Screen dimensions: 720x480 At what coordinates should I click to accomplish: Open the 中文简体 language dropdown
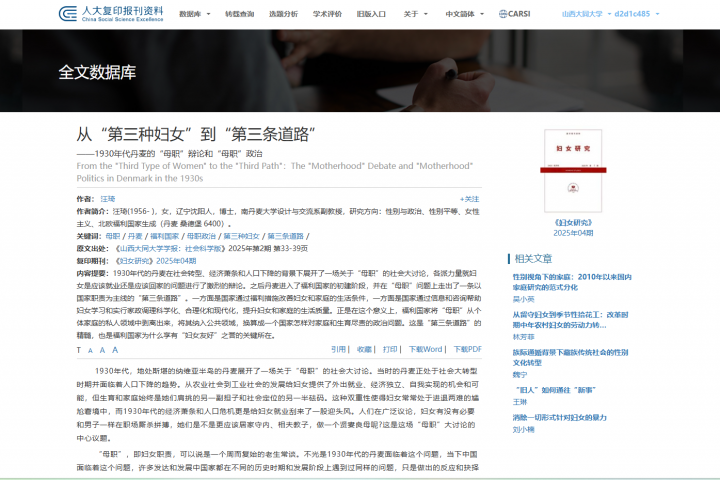[464, 14]
